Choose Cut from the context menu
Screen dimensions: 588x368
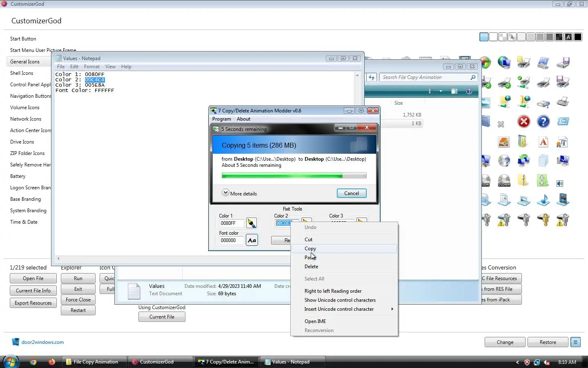pyautogui.click(x=344, y=240)
